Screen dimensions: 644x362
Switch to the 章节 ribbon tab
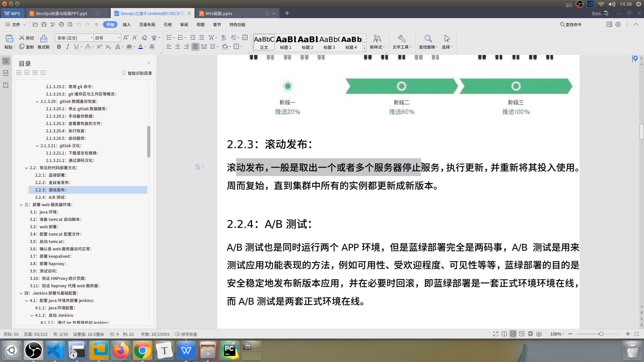coord(217,24)
